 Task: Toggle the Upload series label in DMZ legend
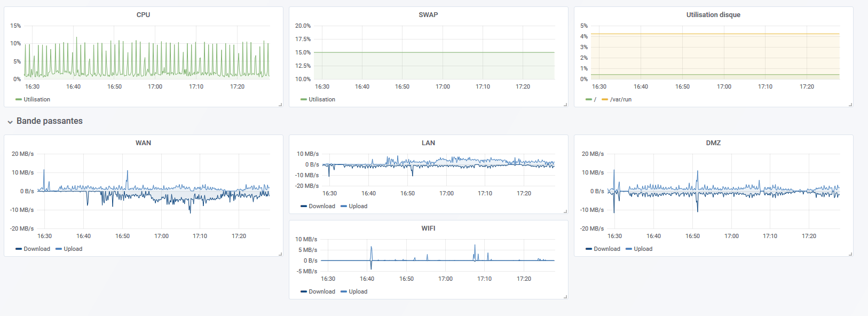click(x=643, y=249)
